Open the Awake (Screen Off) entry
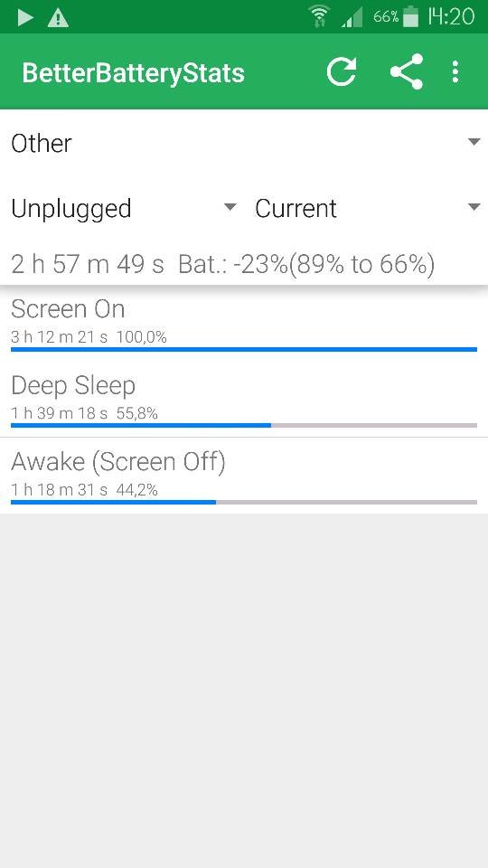Screen dimensions: 488x868 click(x=244, y=476)
